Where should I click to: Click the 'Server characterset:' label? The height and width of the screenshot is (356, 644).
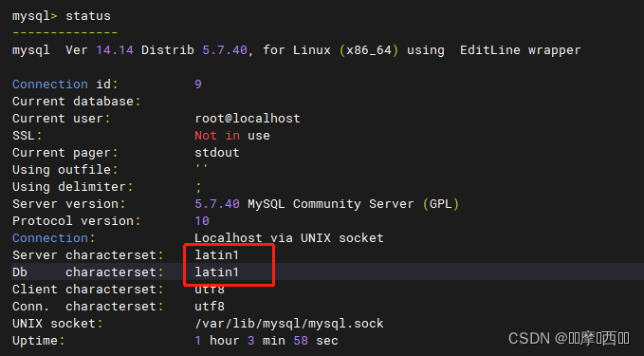point(87,255)
